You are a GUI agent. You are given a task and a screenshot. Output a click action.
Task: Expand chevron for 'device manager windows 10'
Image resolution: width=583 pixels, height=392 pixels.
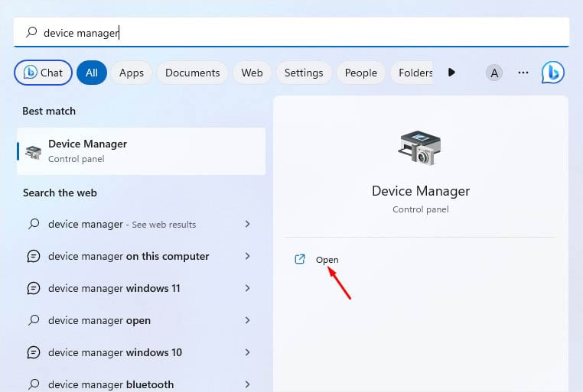coord(247,352)
